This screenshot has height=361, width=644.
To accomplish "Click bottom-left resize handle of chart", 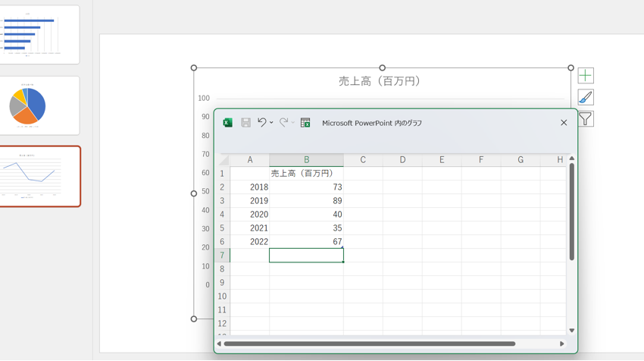I will point(194,319).
